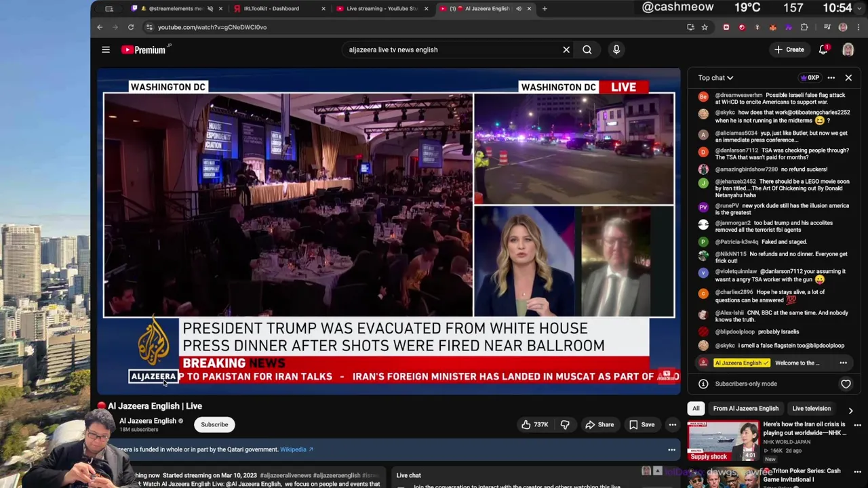Unmute the streamelements tab audio
868x488 pixels.
[210, 9]
